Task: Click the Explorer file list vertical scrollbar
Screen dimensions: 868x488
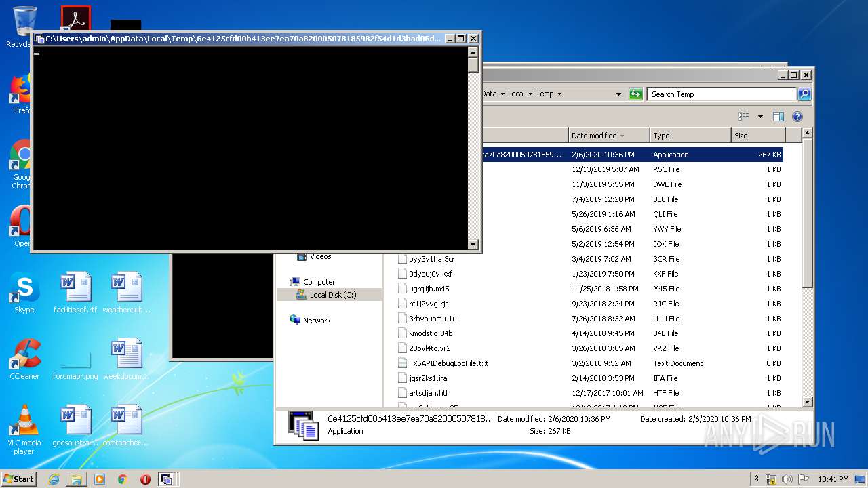Action: point(807,268)
